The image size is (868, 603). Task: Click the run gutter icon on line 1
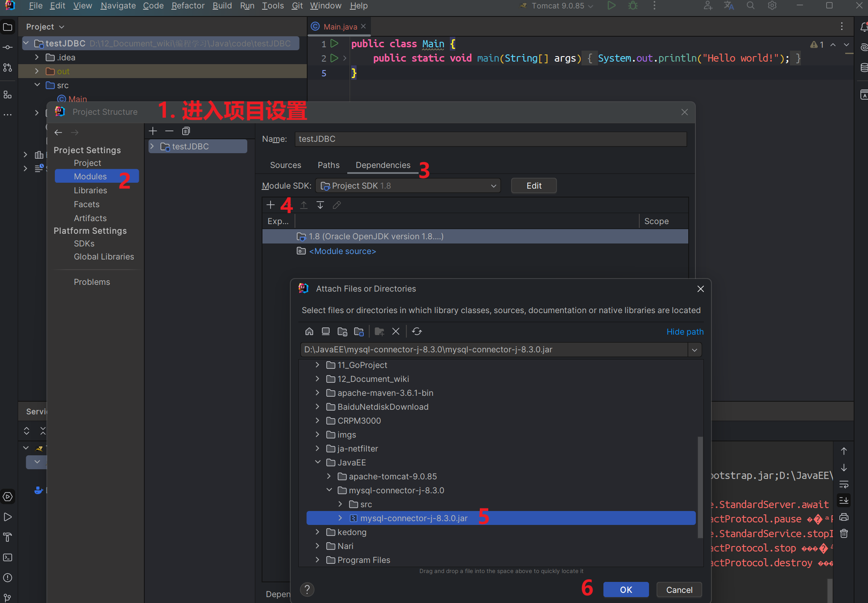[335, 43]
